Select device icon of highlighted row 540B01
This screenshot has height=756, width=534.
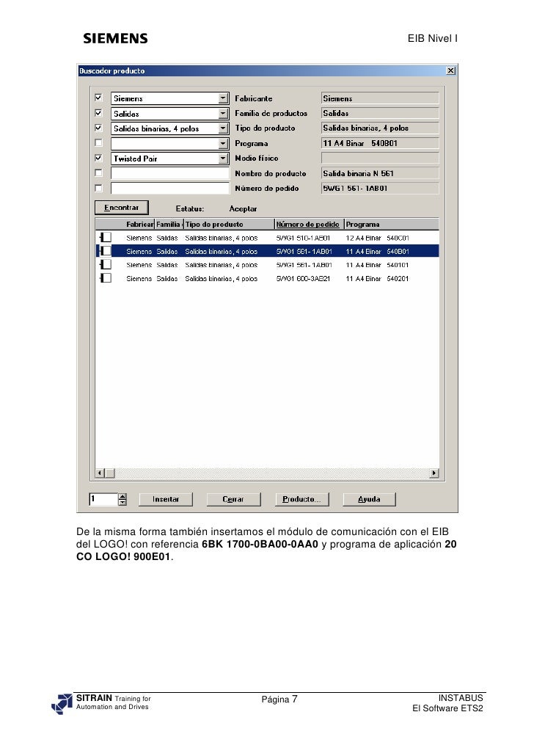pos(105,251)
